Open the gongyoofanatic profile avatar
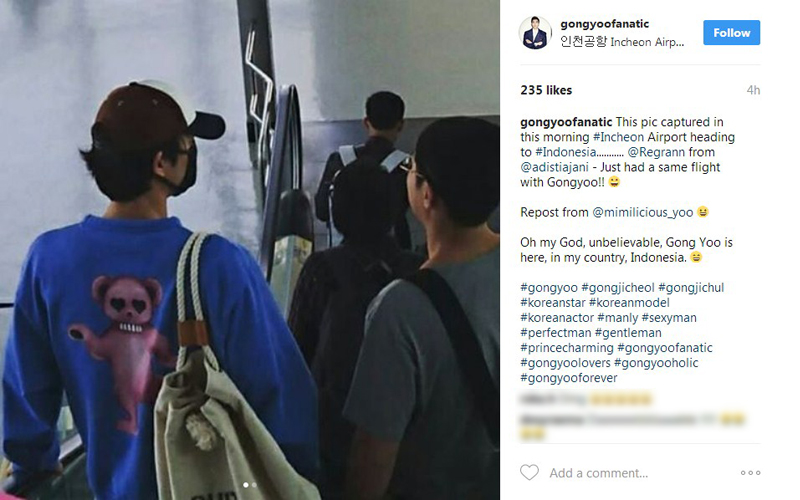The image size is (800, 500). [535, 33]
